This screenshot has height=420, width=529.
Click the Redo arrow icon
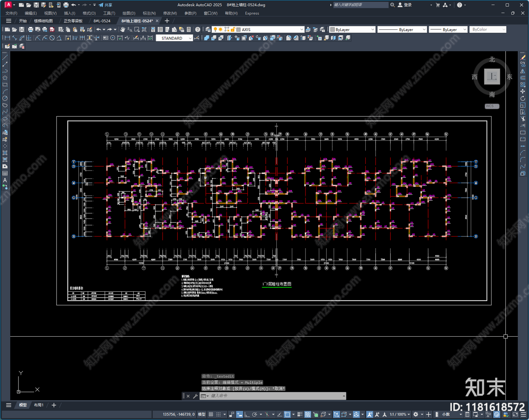click(x=109, y=29)
